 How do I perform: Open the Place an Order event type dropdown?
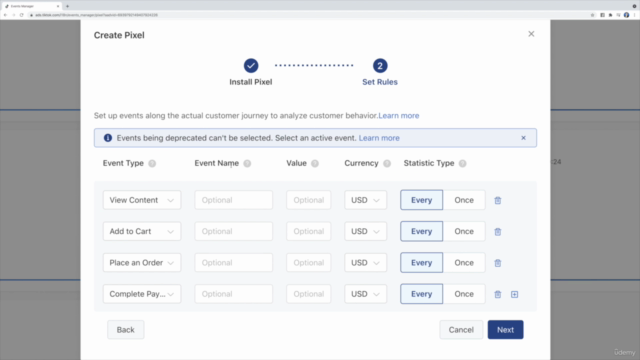142,263
